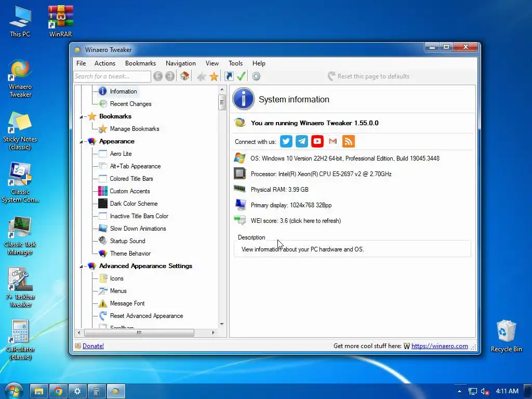Click the tree horizontal scrollbar thumb
The width and height of the screenshot is (532, 399).
[139, 332]
